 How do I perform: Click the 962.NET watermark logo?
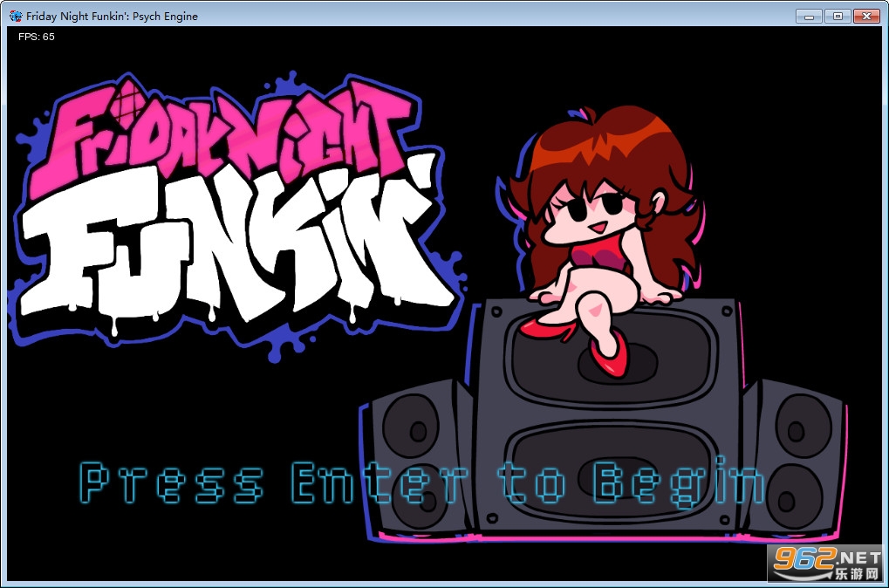pos(824,564)
